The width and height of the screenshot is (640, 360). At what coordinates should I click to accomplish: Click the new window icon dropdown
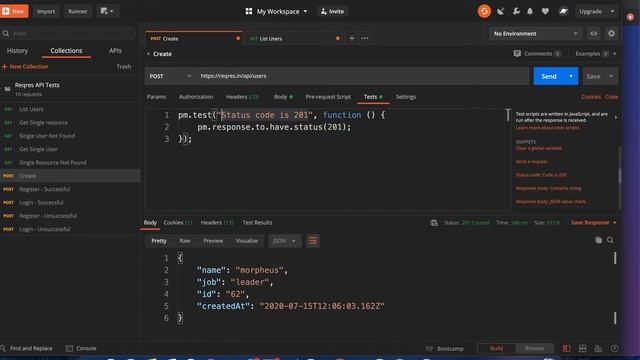point(107,11)
